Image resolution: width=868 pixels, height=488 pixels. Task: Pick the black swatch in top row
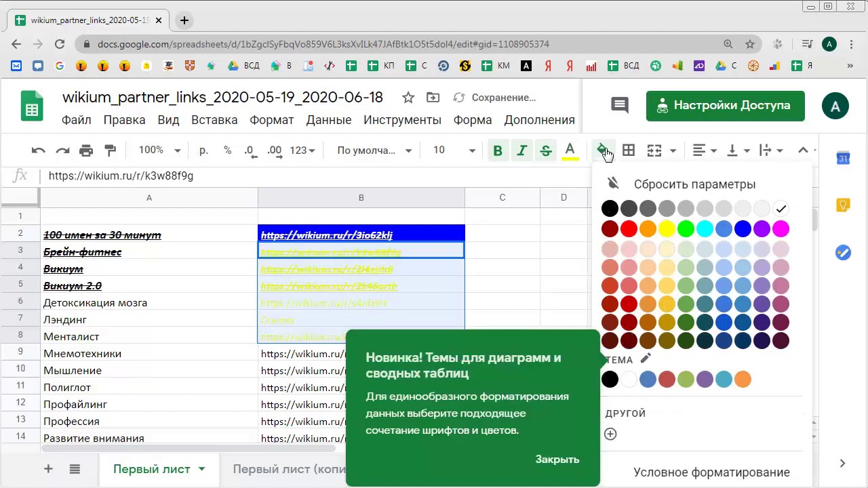(610, 209)
